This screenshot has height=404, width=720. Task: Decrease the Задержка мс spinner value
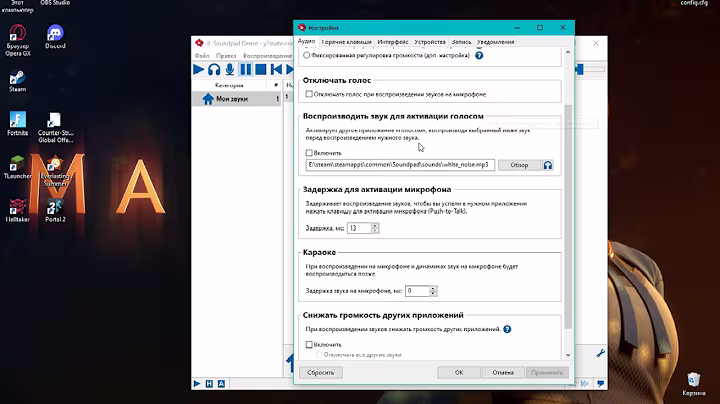[x=375, y=230]
